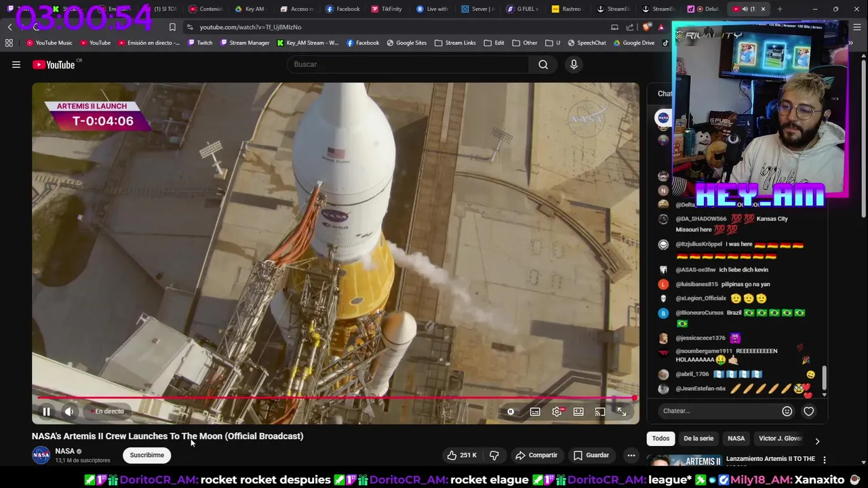Viewport: 868px width, 488px height.
Task: Open options for Lanzamiento Artemis II video
Action: click(825, 460)
